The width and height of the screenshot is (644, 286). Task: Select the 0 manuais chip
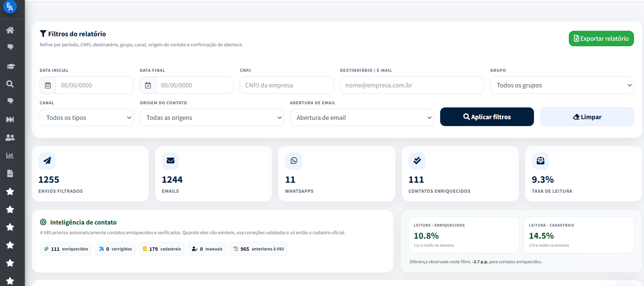point(207,249)
